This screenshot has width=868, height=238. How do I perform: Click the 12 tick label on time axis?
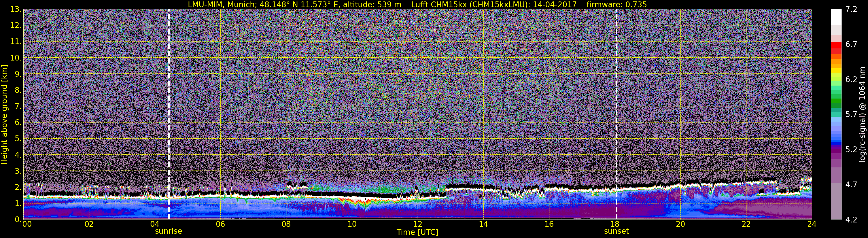[x=417, y=224]
